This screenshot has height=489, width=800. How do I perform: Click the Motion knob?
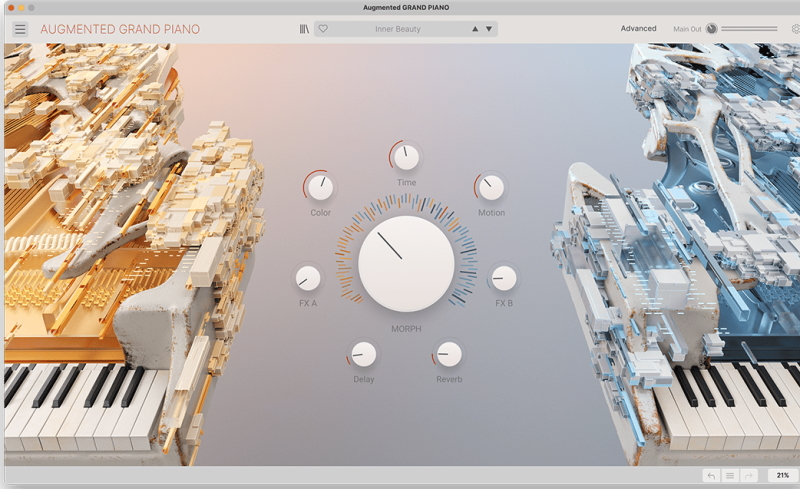point(491,186)
